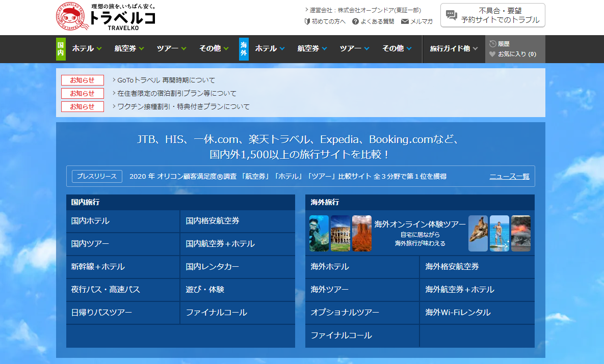Select 国内ツアー menu item
This screenshot has height=364, width=604.
123,244
